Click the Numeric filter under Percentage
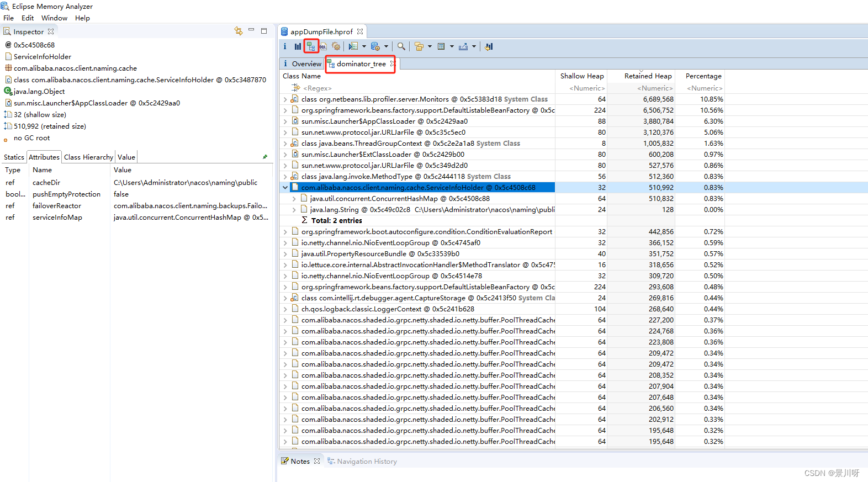Screen dimensions: 868x482 click(700, 88)
